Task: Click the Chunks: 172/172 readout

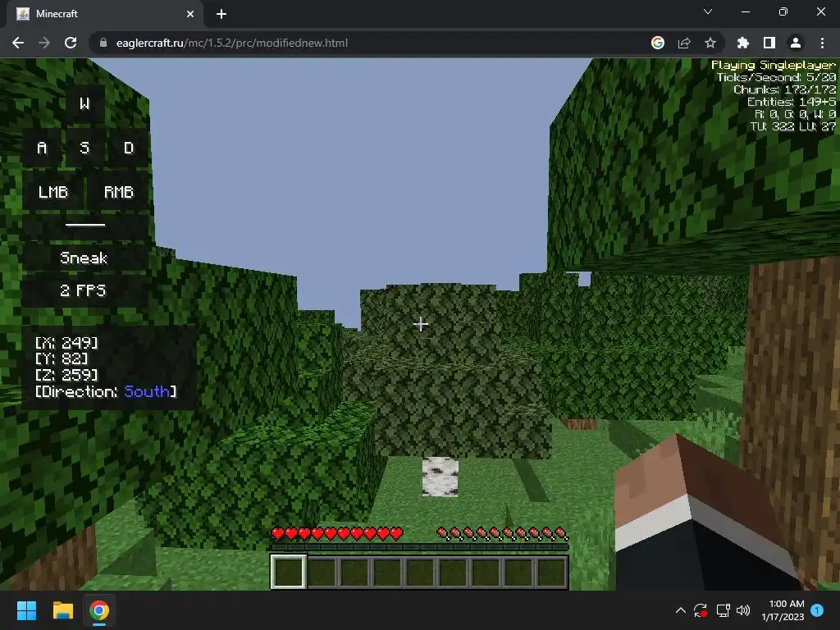Action: pyautogui.click(x=784, y=89)
